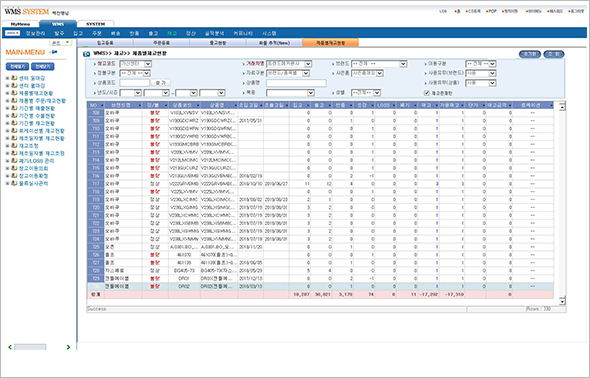
Task: Click the 기간별 매출현황 sidebar link
Action: pyautogui.click(x=37, y=108)
